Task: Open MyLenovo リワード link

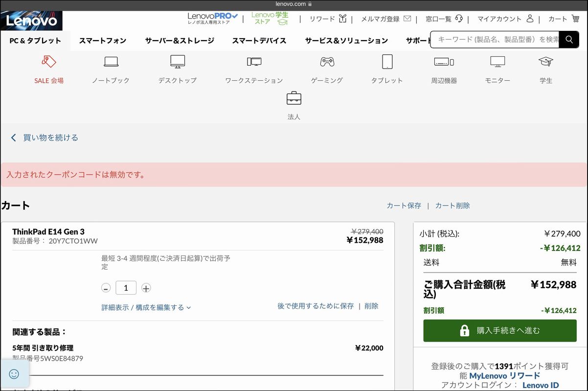Action: click(505, 375)
